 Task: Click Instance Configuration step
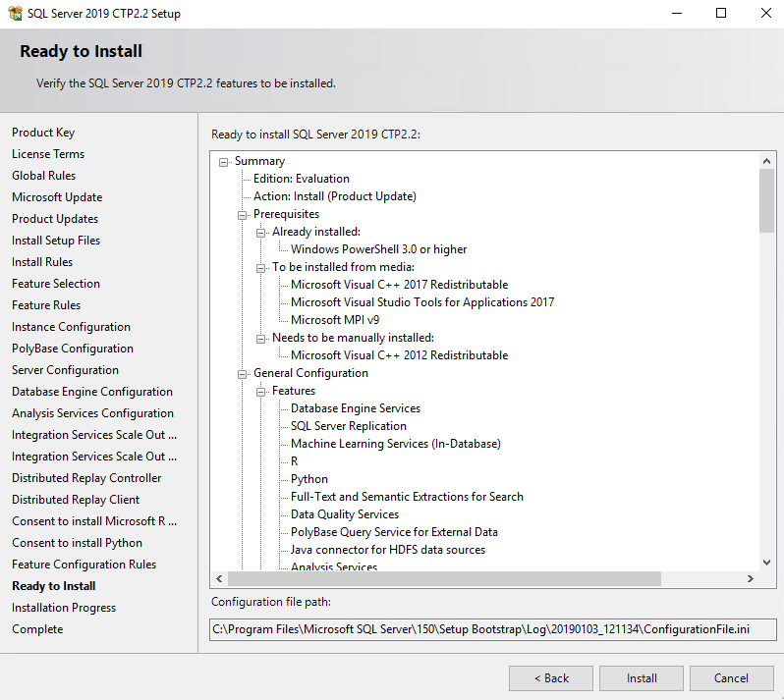(x=71, y=327)
